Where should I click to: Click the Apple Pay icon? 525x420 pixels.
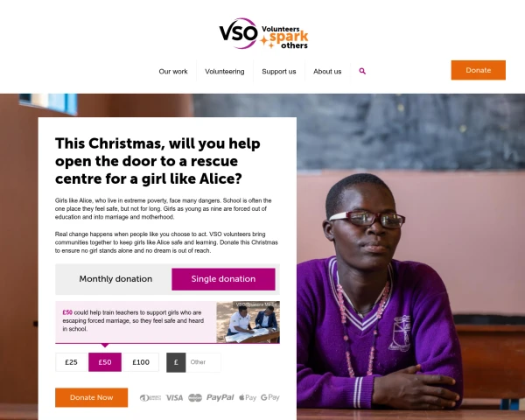[248, 397]
